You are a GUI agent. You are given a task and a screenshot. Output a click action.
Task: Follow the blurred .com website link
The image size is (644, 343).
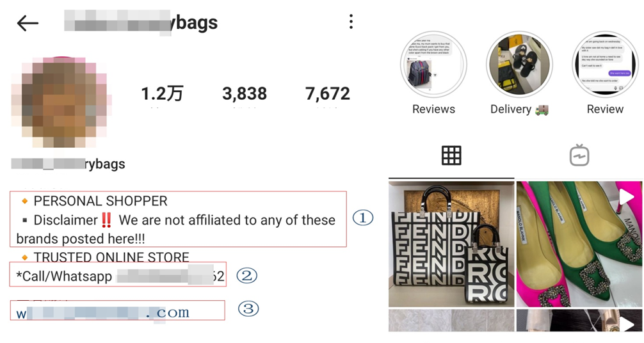coord(102,313)
